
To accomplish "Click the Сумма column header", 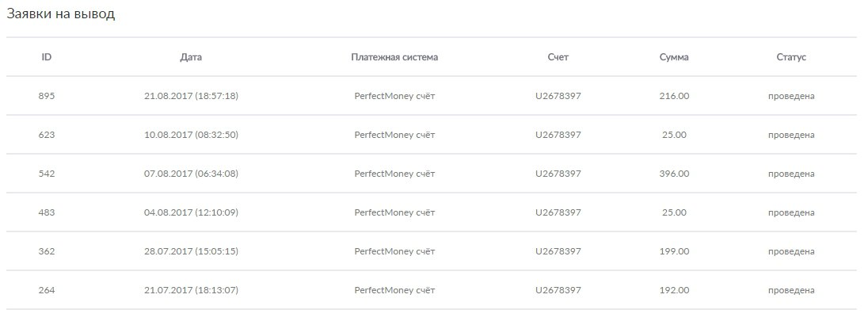I will 674,57.
